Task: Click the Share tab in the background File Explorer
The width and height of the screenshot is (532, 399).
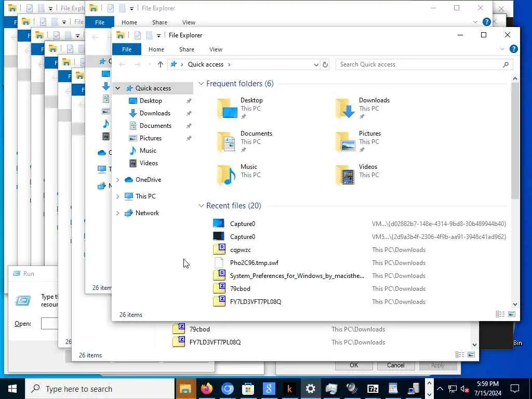Action: coord(159,22)
